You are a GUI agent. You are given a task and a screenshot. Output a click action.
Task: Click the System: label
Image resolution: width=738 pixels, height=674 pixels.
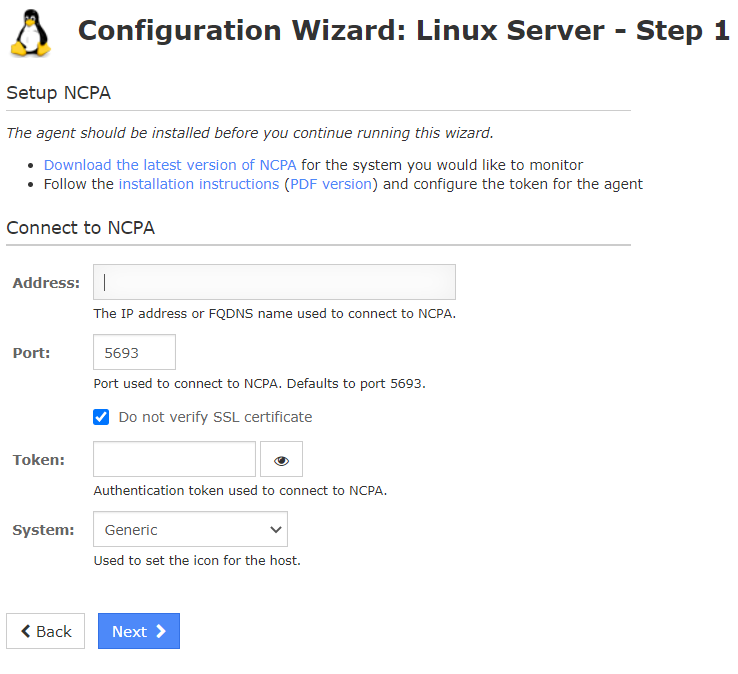tap(43, 530)
